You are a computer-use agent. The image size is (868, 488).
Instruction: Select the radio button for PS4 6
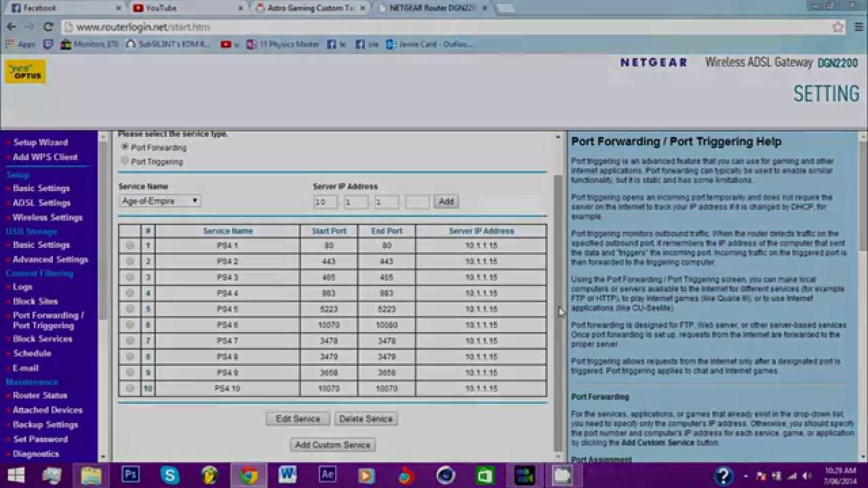130,325
